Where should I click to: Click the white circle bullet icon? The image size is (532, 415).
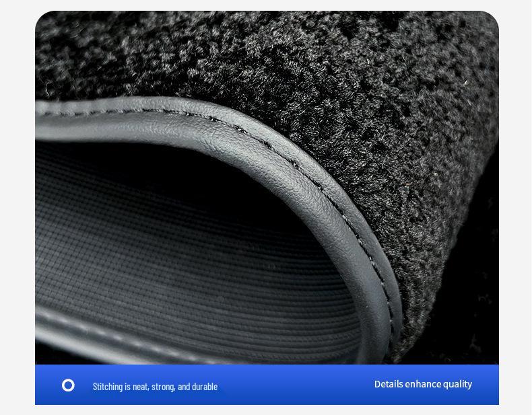68,385
